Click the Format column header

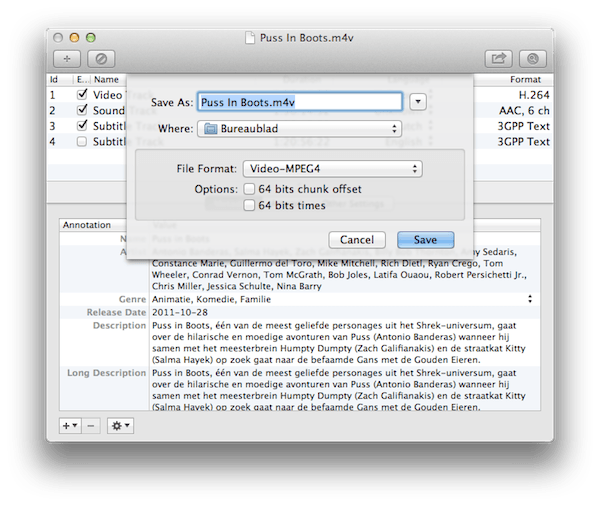point(525,79)
